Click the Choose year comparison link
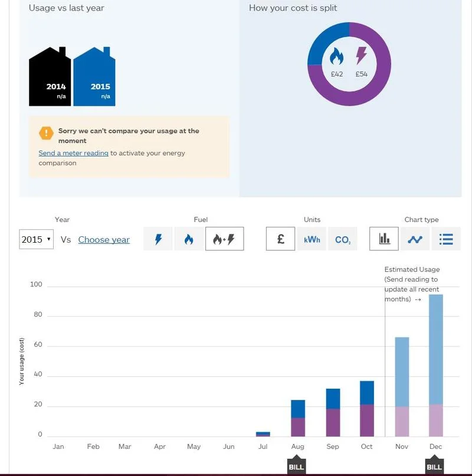The height and width of the screenshot is (476, 472). [104, 240]
